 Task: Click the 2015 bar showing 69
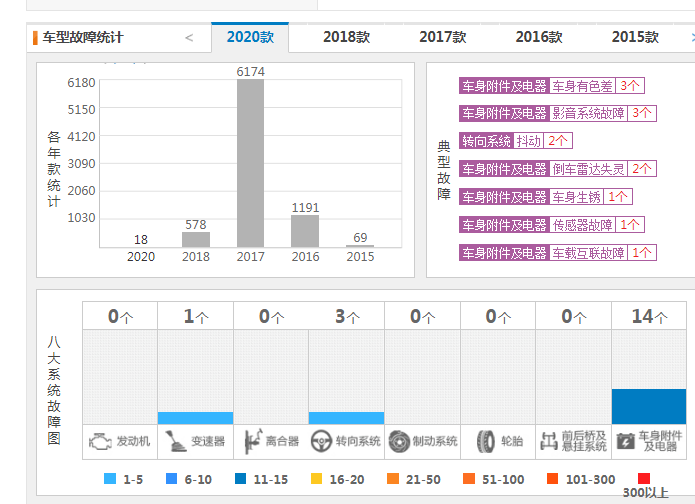(360, 246)
